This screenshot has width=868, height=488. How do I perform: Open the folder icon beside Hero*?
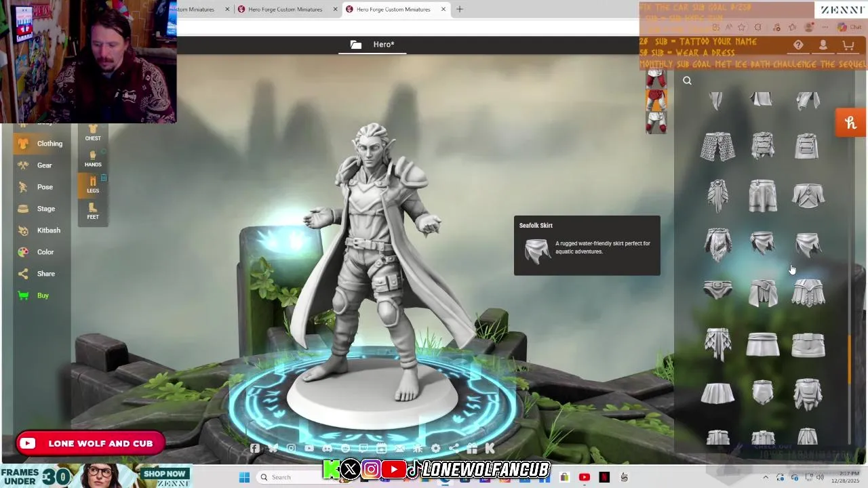(x=356, y=45)
